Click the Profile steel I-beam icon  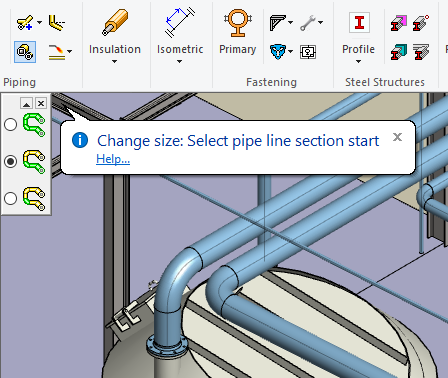tap(359, 23)
